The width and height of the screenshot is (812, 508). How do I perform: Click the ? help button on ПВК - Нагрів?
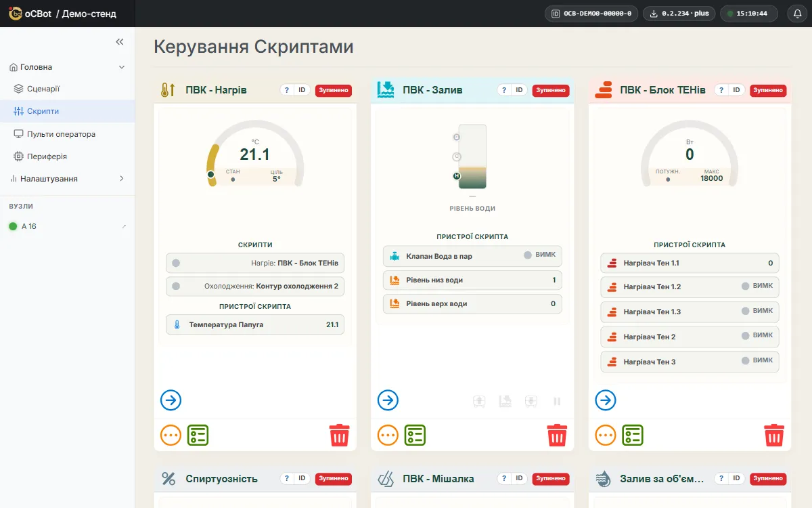[287, 90]
